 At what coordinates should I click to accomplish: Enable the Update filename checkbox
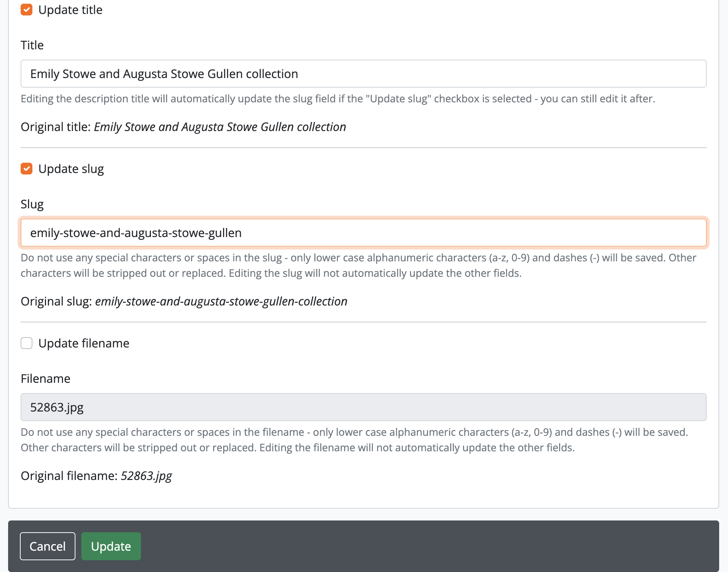click(x=26, y=343)
